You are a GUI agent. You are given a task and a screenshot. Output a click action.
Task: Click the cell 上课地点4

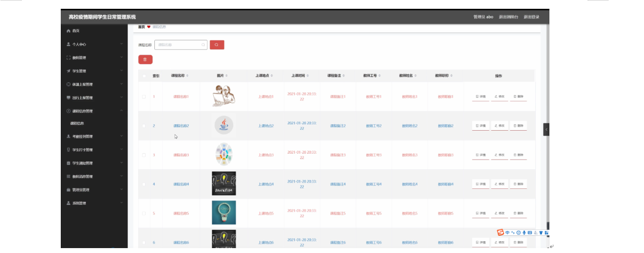tap(266, 184)
